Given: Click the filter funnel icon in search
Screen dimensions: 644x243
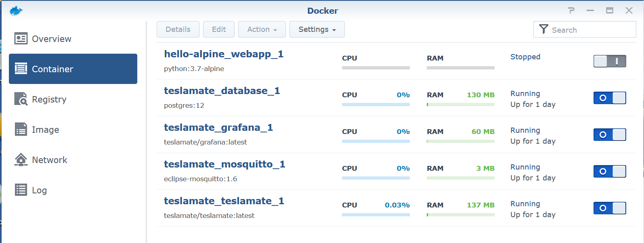Looking at the screenshot, I should point(544,29).
